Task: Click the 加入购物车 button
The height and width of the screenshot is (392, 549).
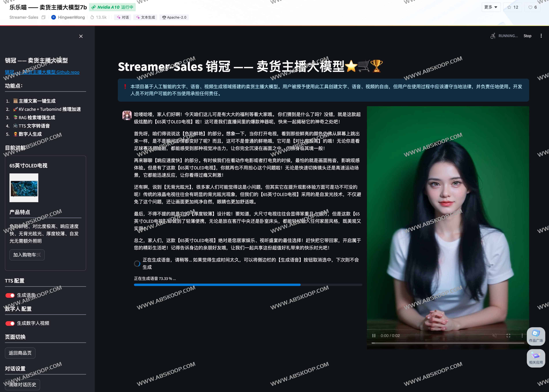Action: 27,255
